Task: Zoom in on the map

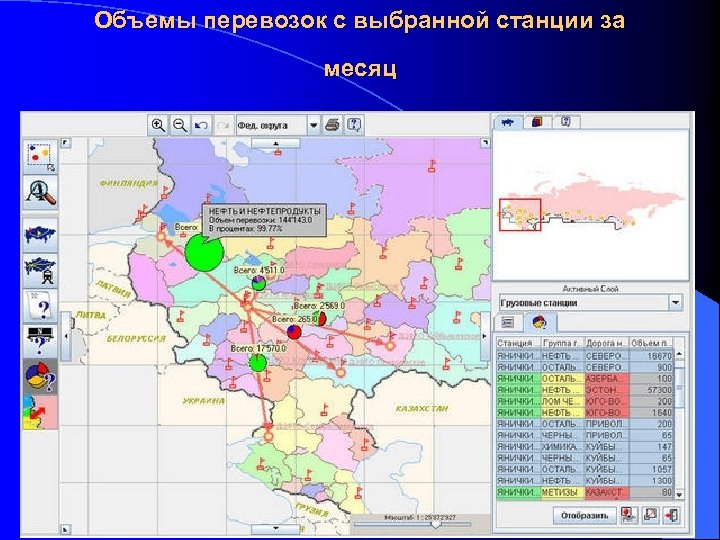Action: pos(158,125)
